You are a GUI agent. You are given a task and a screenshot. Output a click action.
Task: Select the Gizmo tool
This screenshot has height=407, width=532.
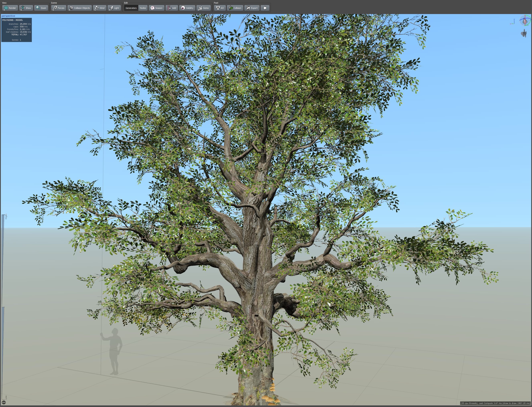click(203, 8)
